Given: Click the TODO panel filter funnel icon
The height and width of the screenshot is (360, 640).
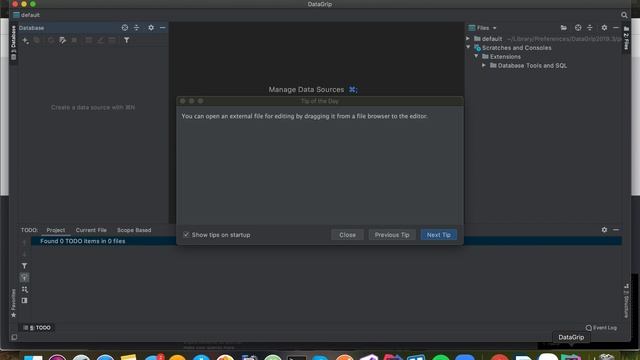Looking at the screenshot, I should (x=24, y=266).
